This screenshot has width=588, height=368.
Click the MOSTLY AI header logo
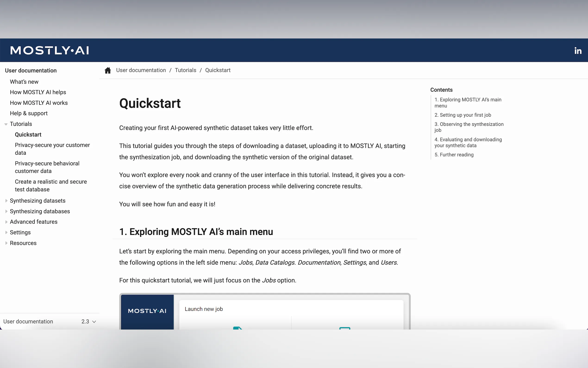pyautogui.click(x=50, y=50)
